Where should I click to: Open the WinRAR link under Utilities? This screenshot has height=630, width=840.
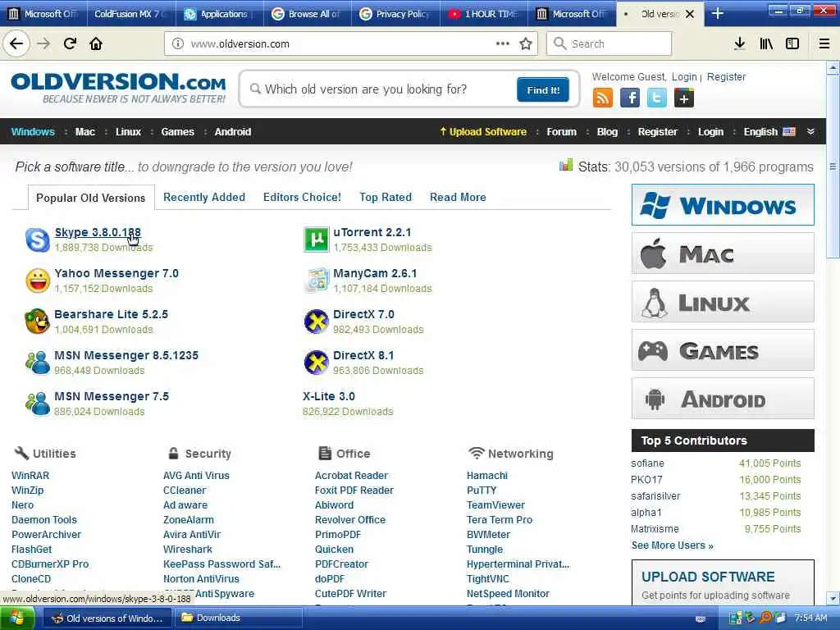tap(30, 476)
